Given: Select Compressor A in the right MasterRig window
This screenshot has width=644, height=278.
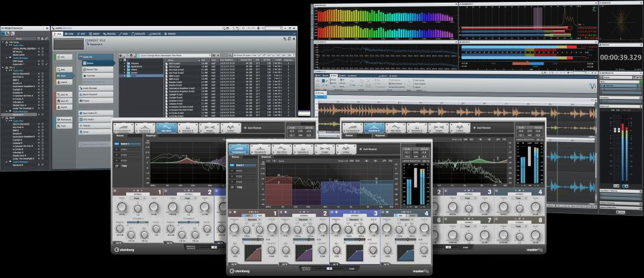Looking at the screenshot, I should point(352,128).
